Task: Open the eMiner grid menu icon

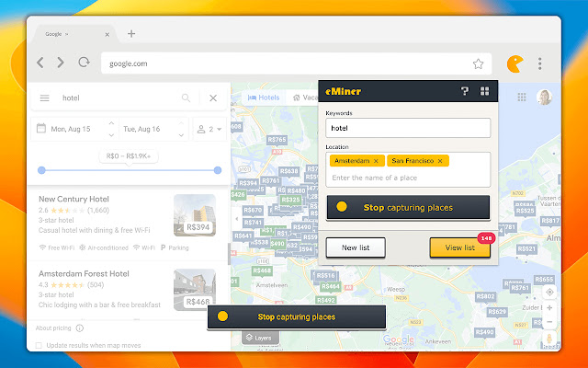Action: [x=484, y=91]
